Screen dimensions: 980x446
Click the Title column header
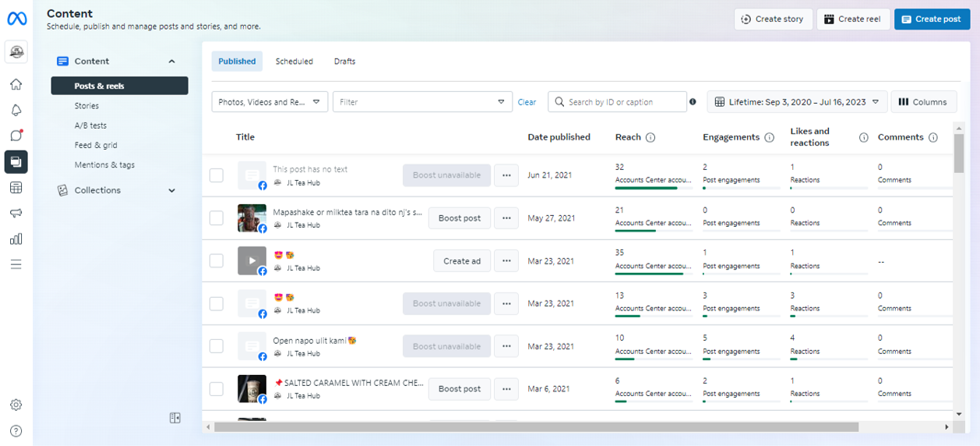click(245, 137)
